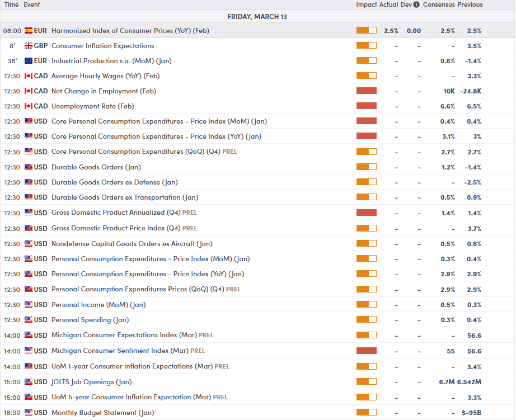516x420 pixels.
Task: Open Industrial Production s.a. (MoM) event
Action: click(111, 61)
